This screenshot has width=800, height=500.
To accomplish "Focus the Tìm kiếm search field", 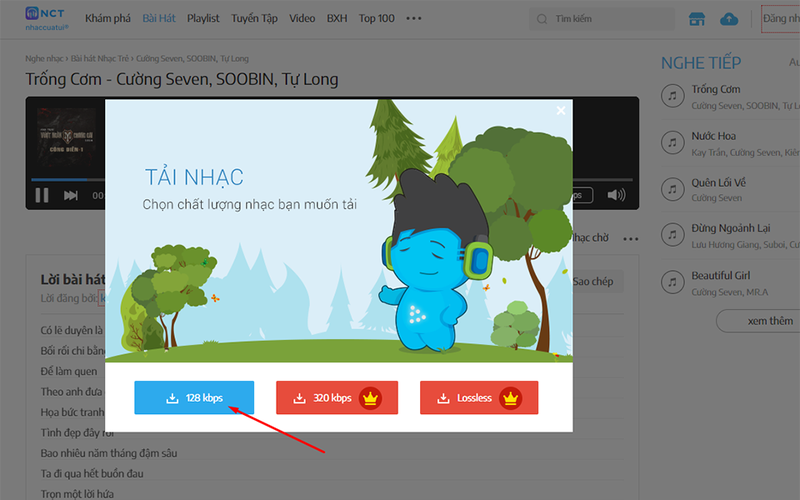I will point(602,19).
